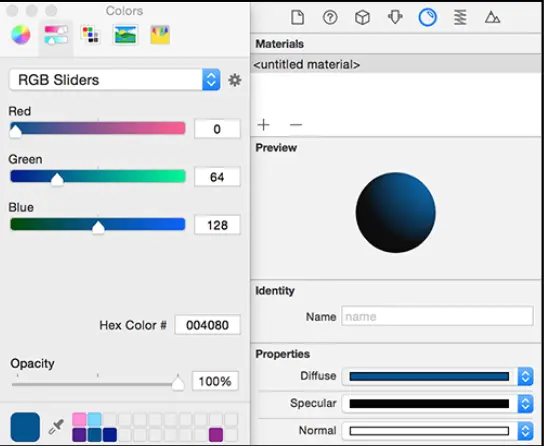The height and width of the screenshot is (446, 544).
Task: Open the File inspector icon
Action: 297,17
